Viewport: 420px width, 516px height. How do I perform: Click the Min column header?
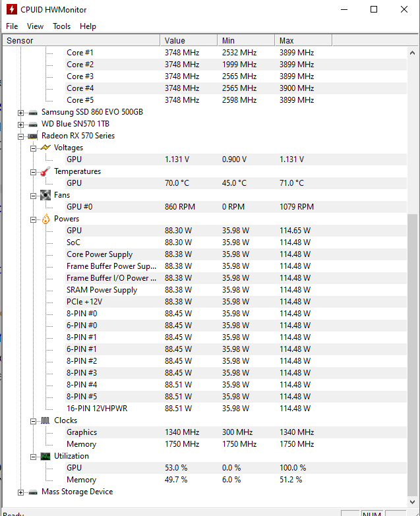pyautogui.click(x=246, y=40)
